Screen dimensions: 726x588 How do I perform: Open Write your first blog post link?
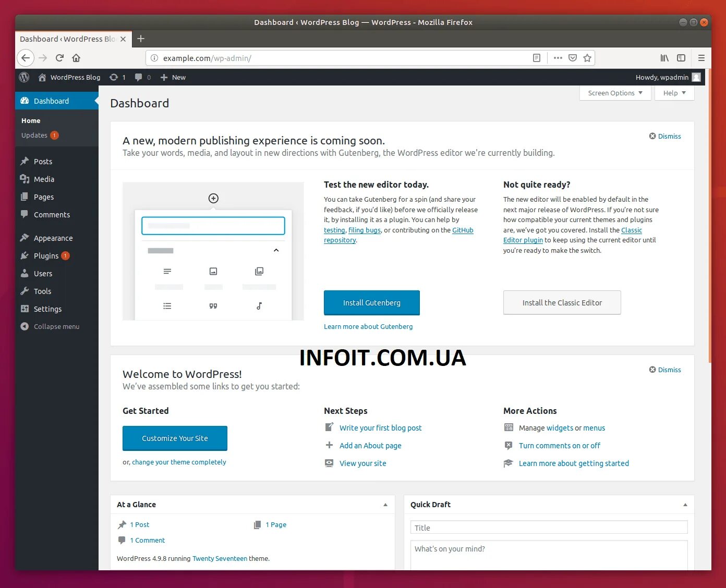pyautogui.click(x=381, y=428)
